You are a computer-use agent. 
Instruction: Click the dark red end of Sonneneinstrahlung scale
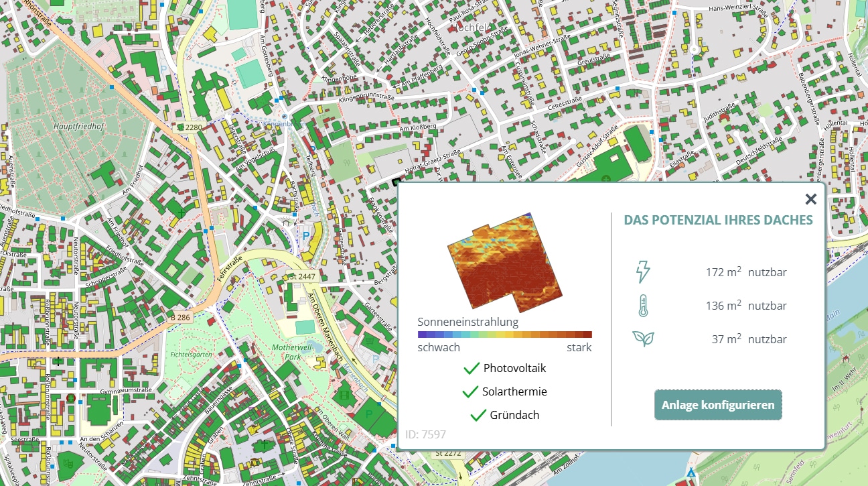pyautogui.click(x=587, y=334)
